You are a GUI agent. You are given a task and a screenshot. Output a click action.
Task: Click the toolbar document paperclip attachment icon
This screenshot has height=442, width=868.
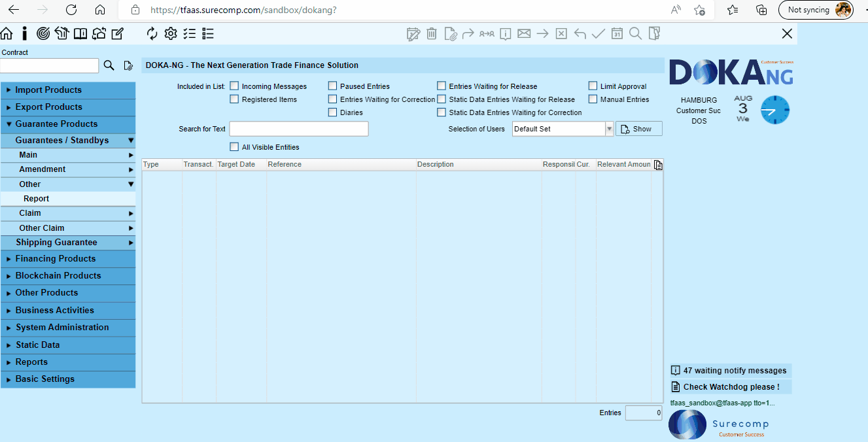(450, 34)
